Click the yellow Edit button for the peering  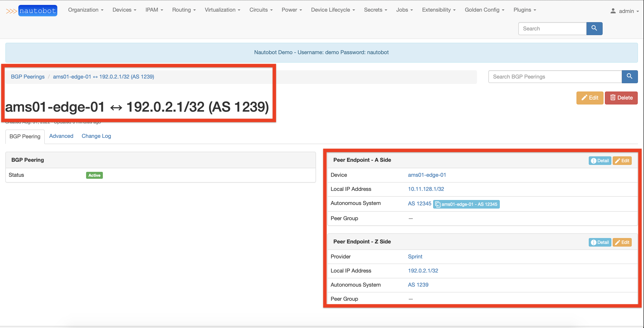point(590,98)
